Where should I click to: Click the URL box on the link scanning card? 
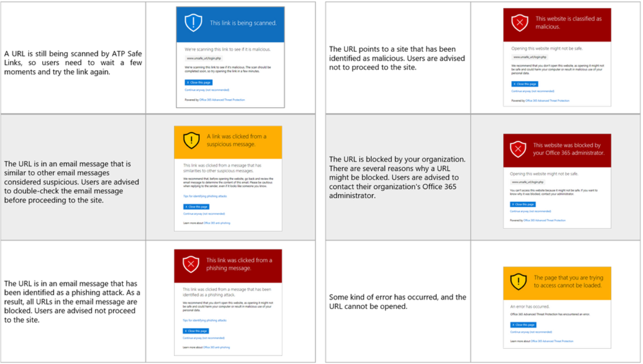[204, 59]
